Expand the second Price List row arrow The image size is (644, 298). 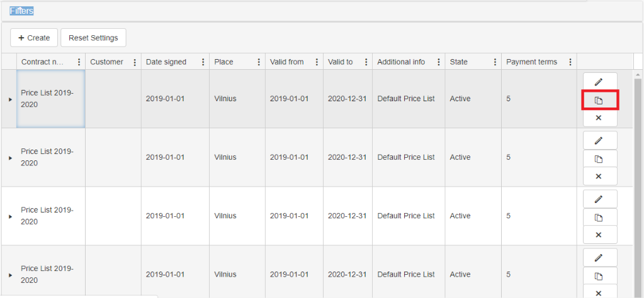click(x=10, y=158)
